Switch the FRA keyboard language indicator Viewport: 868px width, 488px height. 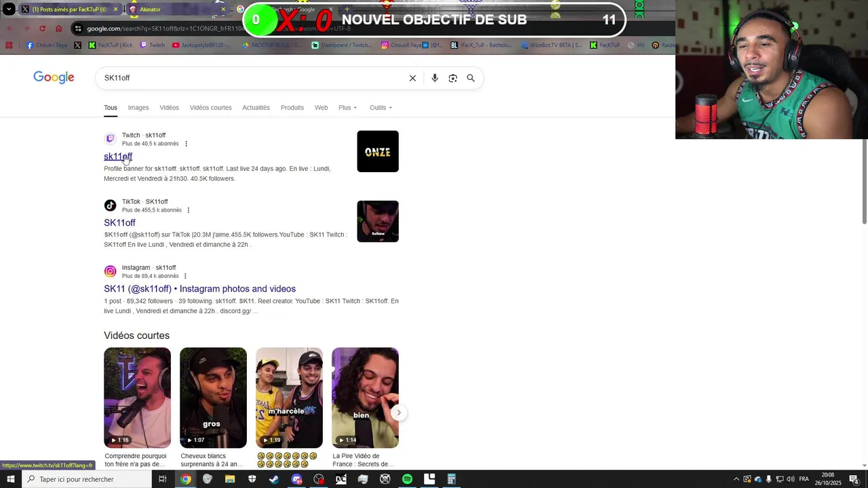point(804,479)
